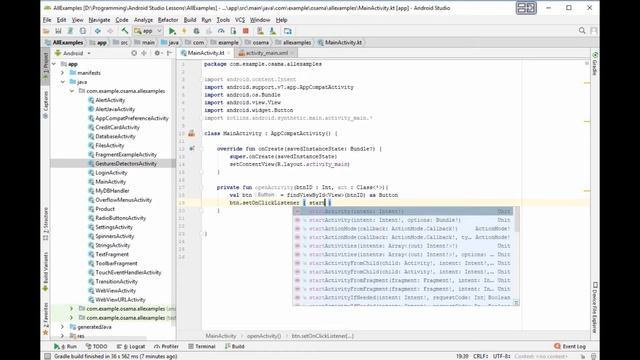Expand the generatedJava folder
The image size is (640, 360).
tap(62, 327)
